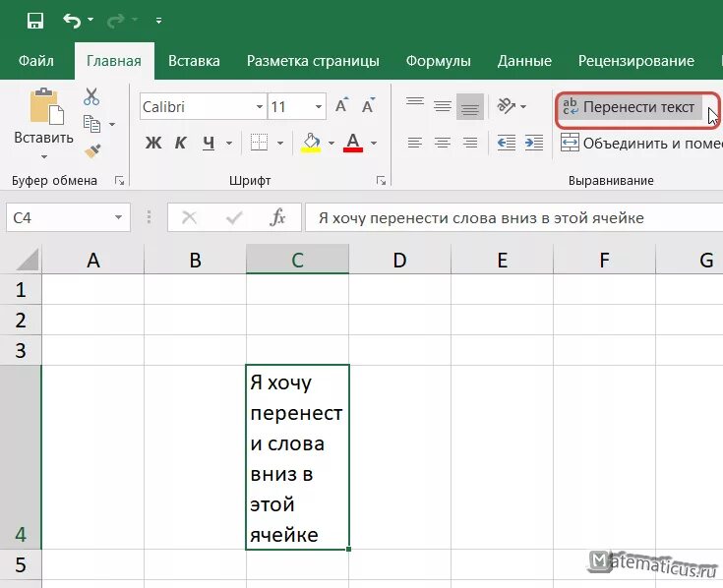723x588 pixels.
Task: Toggle underline formatting Ч
Action: 209,143
